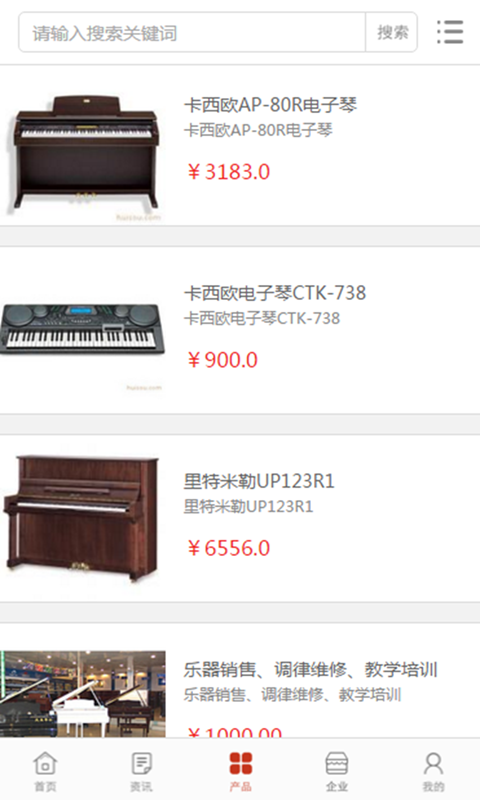480x800 pixels.
Task: View the CTK-738 keyboard thumbnail image
Action: [83, 331]
